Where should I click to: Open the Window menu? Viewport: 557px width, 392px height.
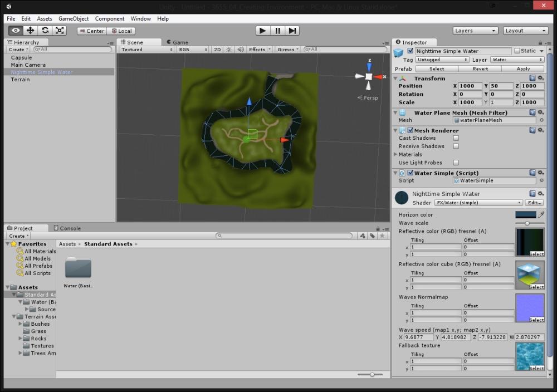click(141, 18)
